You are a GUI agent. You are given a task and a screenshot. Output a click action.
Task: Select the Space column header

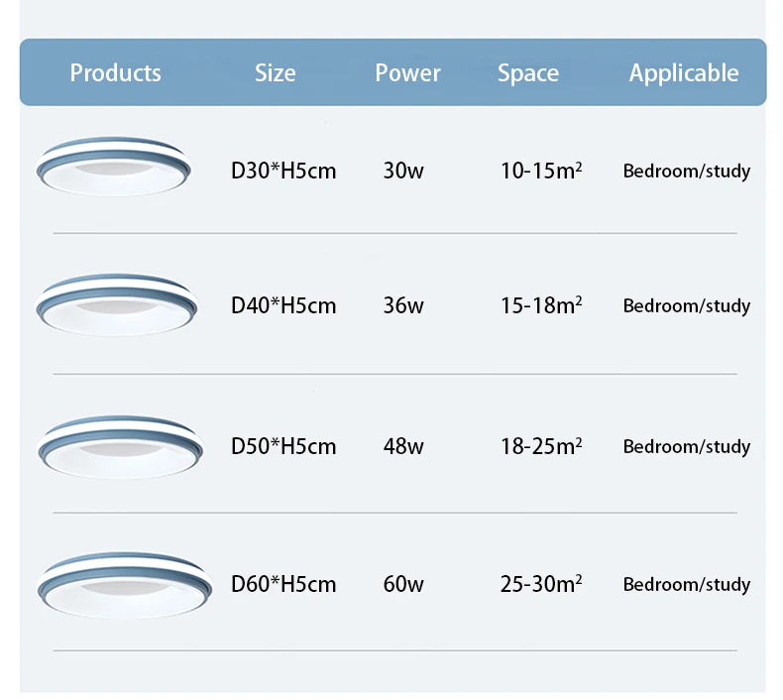pyautogui.click(x=528, y=72)
